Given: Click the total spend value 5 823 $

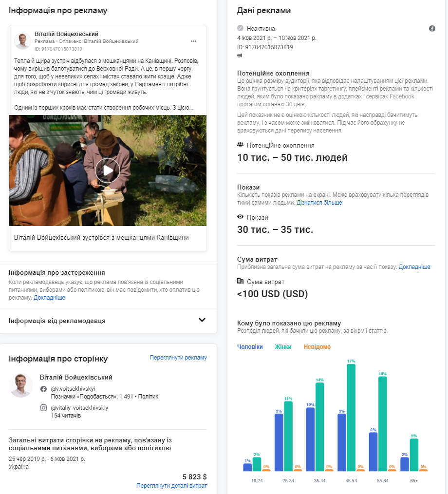Looking at the screenshot, I should click(195, 477).
